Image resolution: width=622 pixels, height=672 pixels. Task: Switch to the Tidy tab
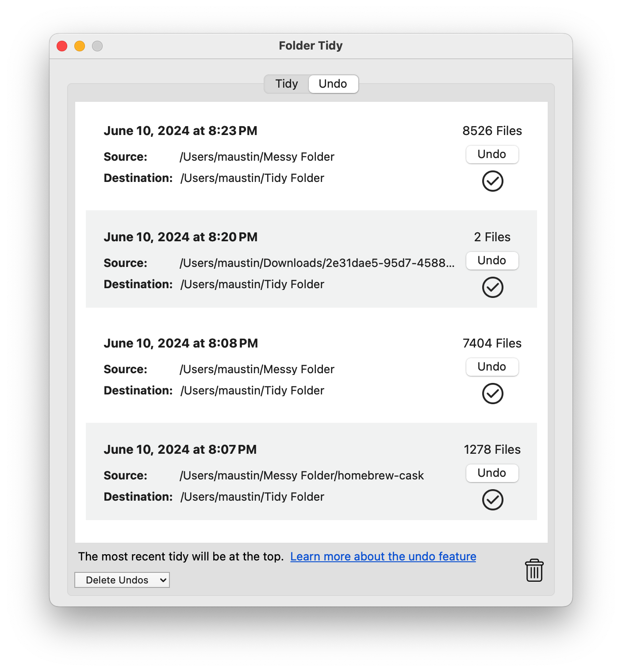[286, 84]
